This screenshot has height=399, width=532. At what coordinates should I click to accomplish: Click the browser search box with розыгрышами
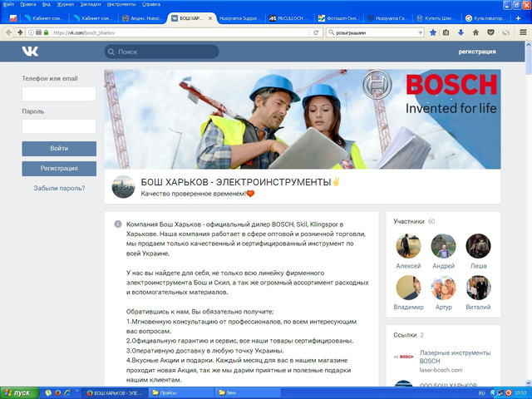click(375, 32)
